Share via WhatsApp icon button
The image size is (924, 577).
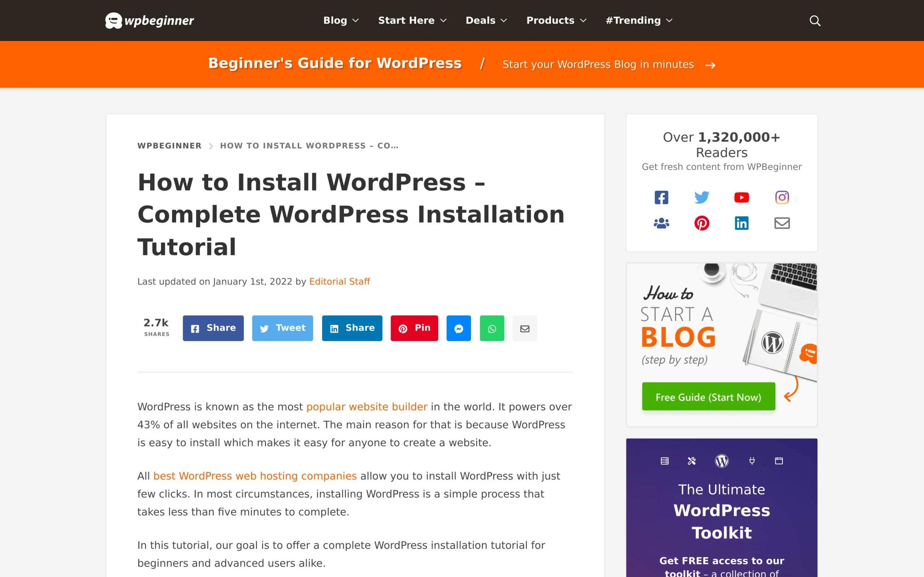point(492,328)
